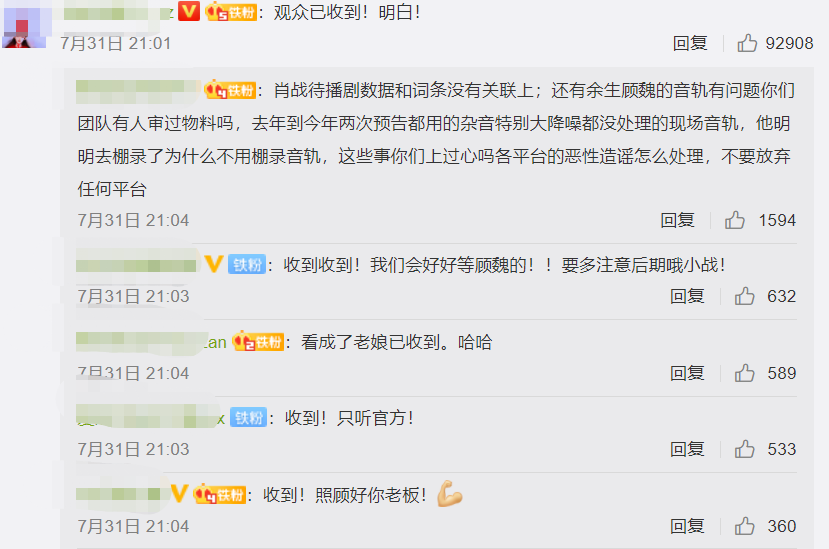
Task: Click the orange V verified badge on top comment
Action: coord(189,11)
